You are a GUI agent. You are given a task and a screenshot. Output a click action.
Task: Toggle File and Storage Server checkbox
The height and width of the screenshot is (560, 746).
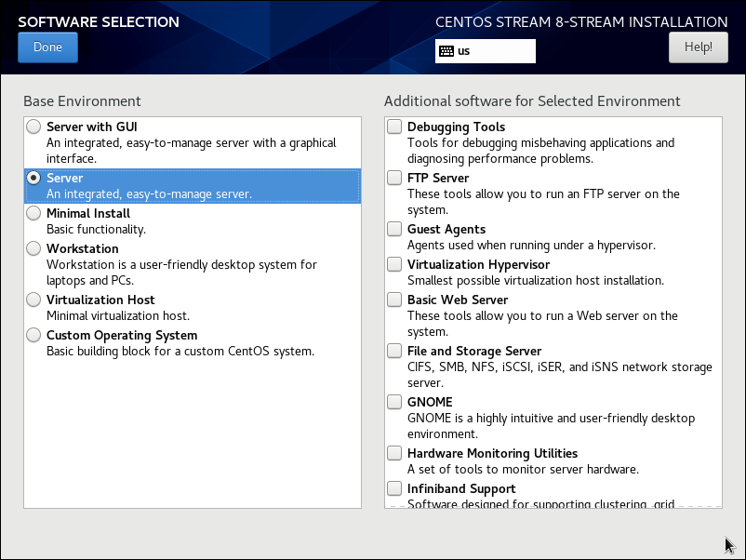click(395, 351)
